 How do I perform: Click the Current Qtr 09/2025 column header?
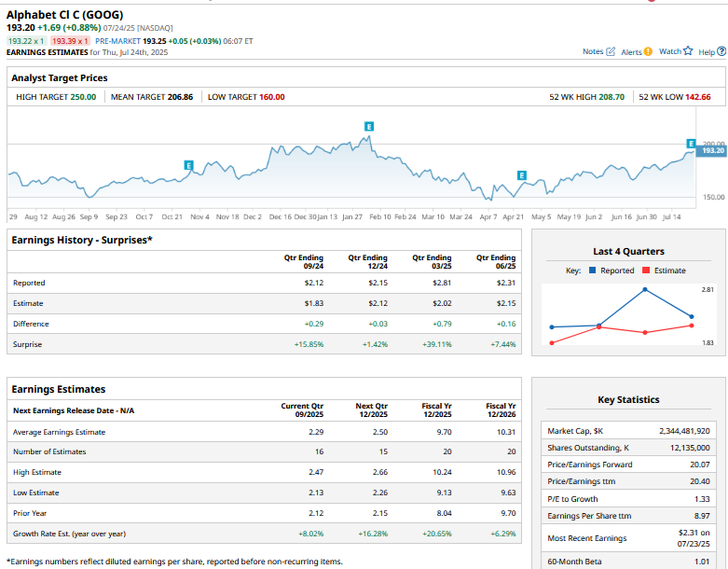[x=302, y=410]
